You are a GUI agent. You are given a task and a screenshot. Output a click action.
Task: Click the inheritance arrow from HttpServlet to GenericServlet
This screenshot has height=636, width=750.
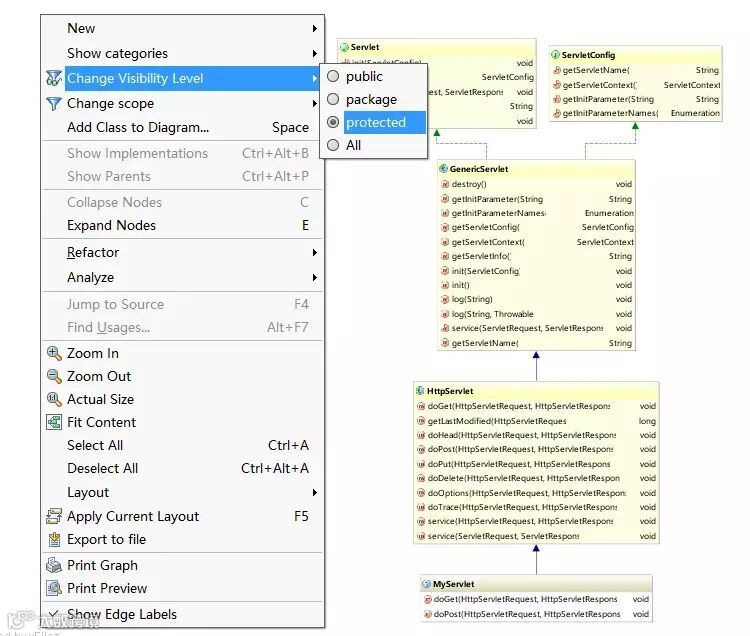pos(536,366)
